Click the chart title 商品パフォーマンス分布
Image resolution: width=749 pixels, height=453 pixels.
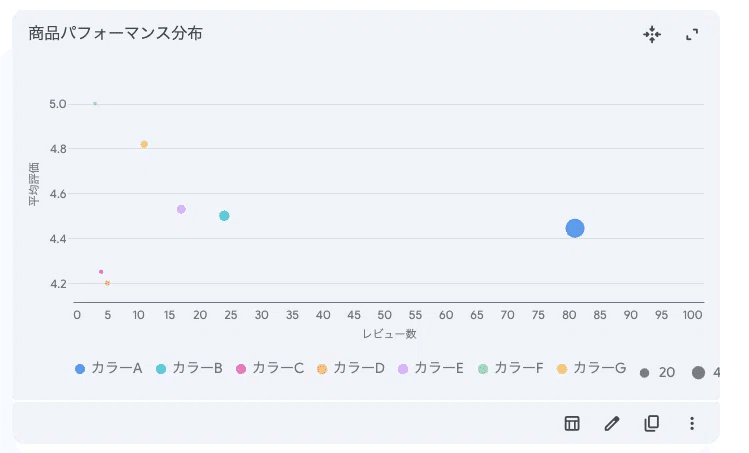point(116,34)
